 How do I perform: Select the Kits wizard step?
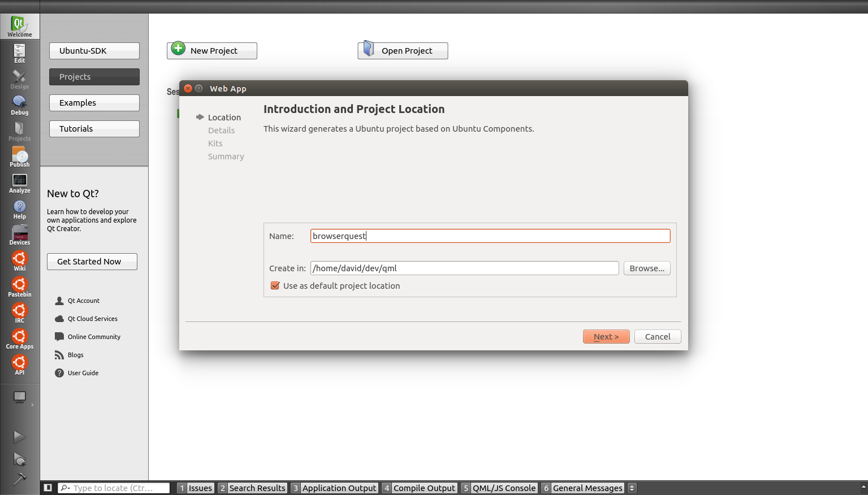(215, 144)
